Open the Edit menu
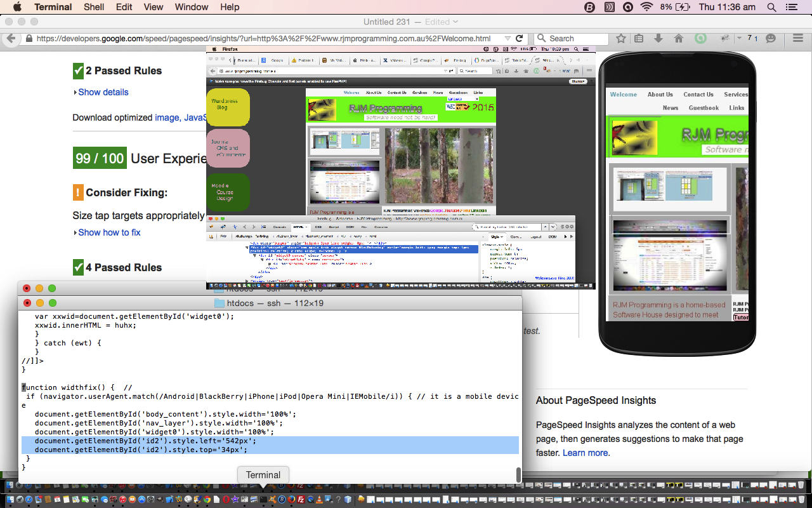Image resolution: width=812 pixels, height=508 pixels. tap(124, 7)
